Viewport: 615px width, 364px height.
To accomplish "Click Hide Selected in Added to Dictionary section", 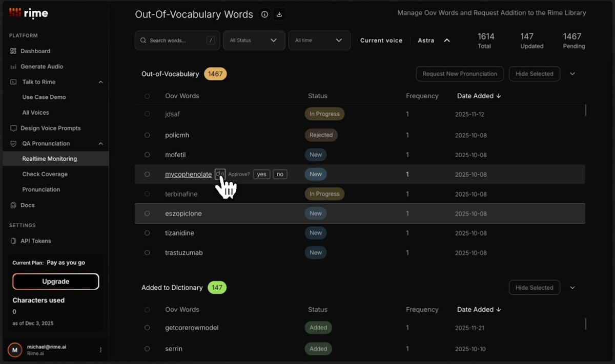I will 534,288.
